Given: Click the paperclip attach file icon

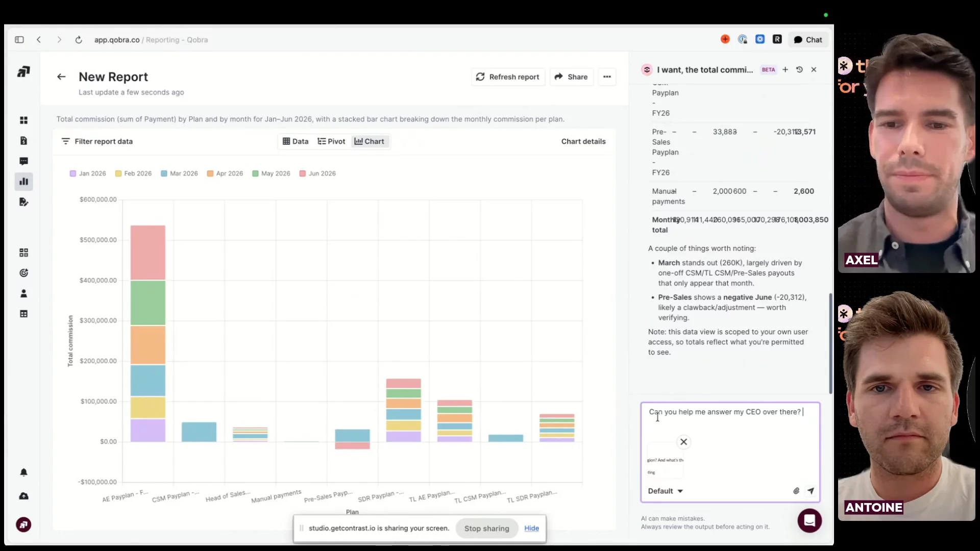Looking at the screenshot, I should (796, 491).
